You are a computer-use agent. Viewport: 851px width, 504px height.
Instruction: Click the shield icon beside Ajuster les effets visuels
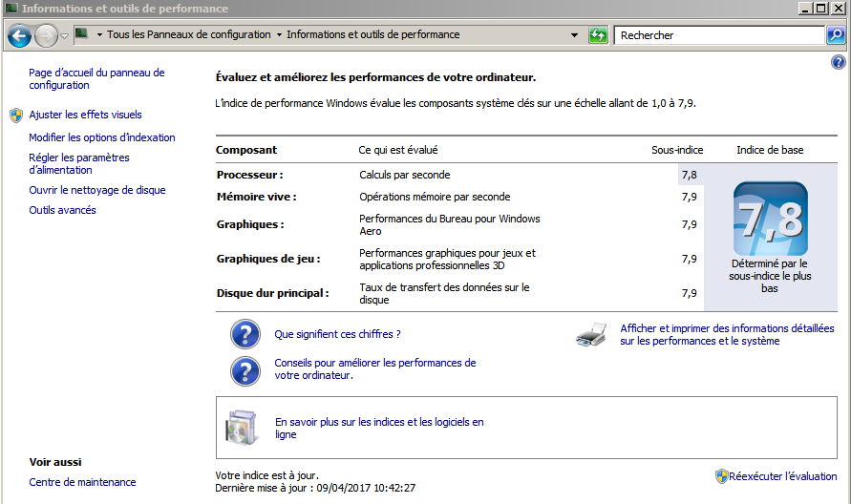point(16,115)
